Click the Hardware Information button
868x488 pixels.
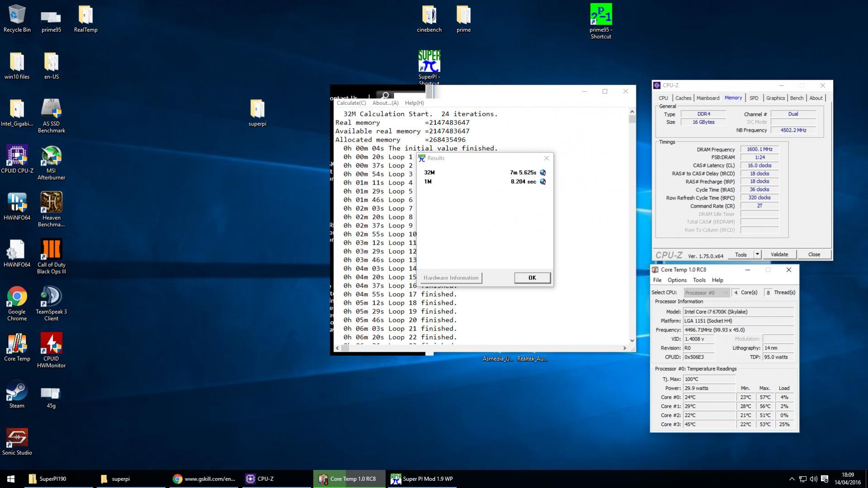click(x=451, y=278)
